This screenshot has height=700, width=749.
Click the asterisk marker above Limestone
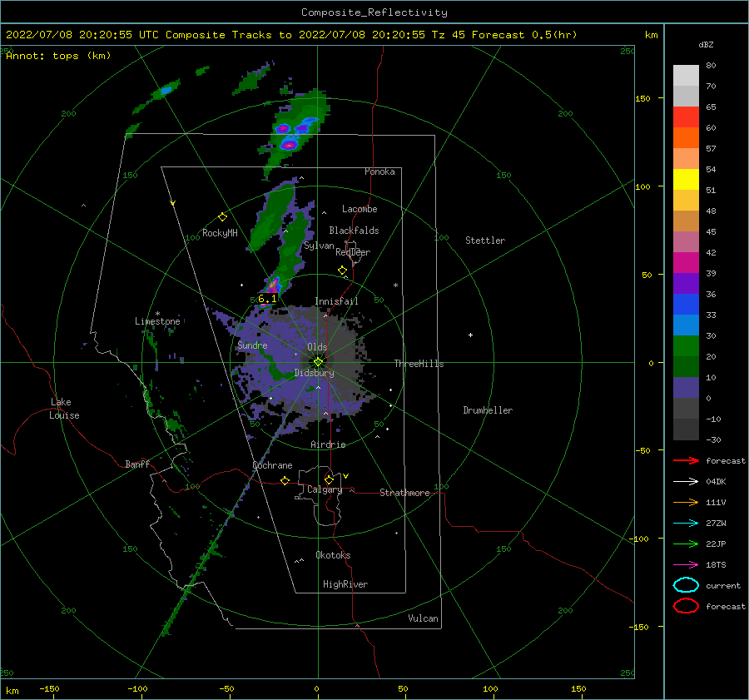click(x=157, y=314)
